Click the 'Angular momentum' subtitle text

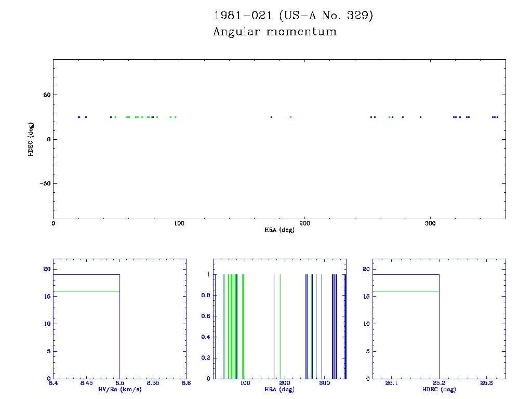click(x=275, y=32)
